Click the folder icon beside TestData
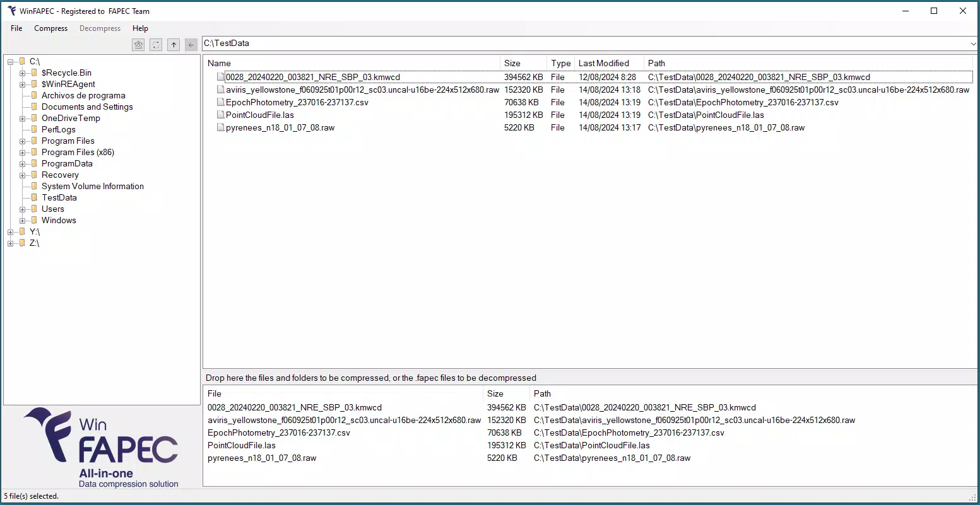980x505 pixels. (x=35, y=197)
